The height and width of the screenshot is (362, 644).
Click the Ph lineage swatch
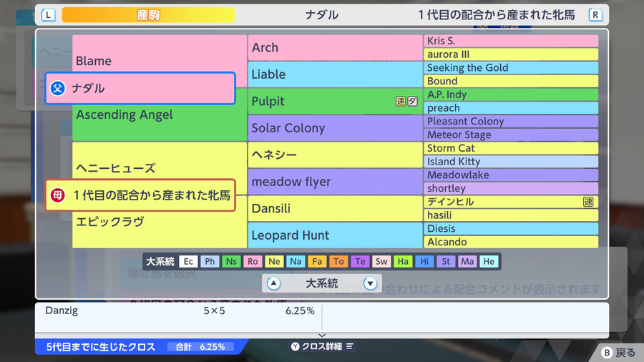point(210,261)
